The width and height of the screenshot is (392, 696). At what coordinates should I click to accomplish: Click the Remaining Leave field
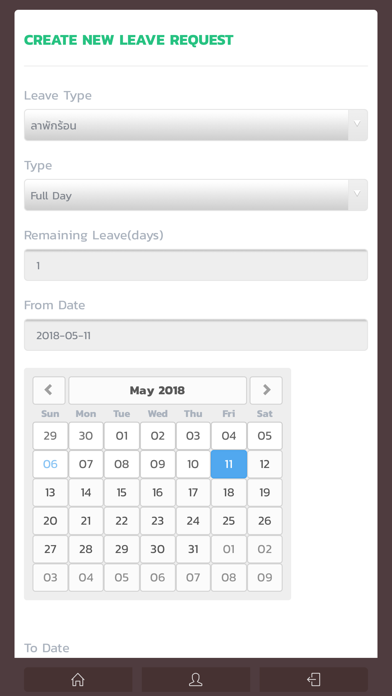196,265
